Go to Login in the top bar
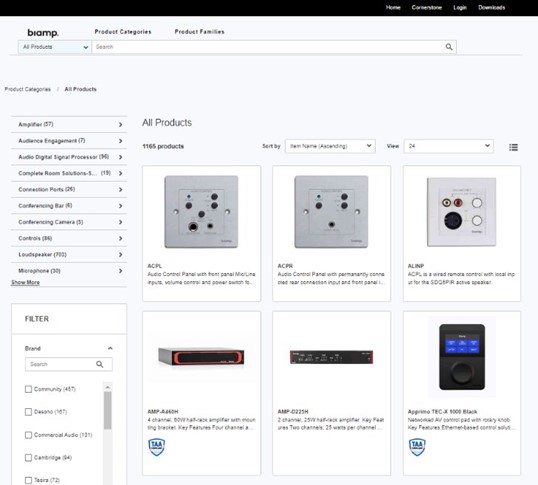 [460, 8]
